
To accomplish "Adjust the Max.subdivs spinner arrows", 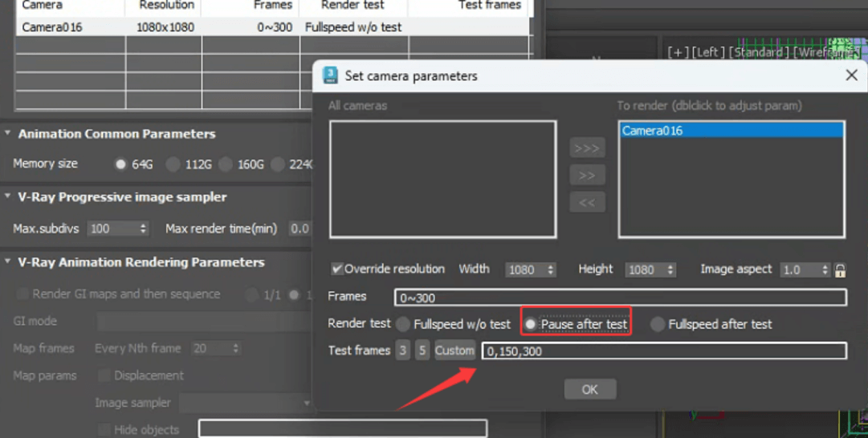I will 144,229.
